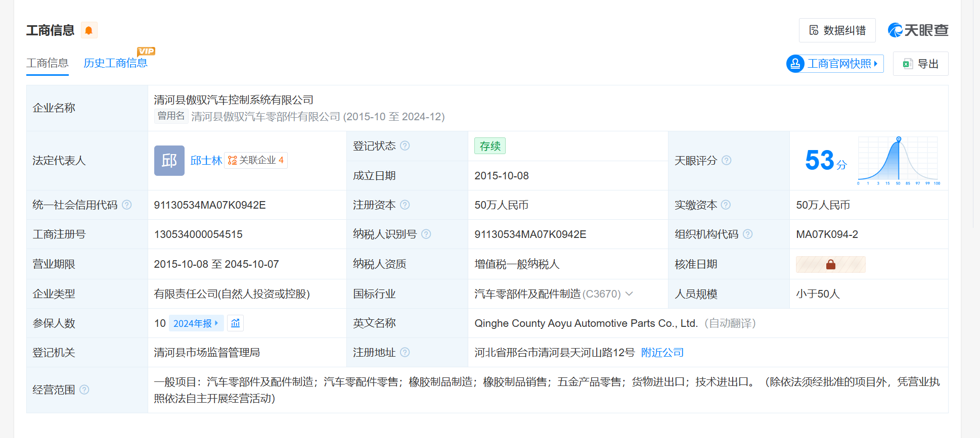980x438 pixels.
Task: Open the 53分 score distribution chart
Action: tap(898, 161)
